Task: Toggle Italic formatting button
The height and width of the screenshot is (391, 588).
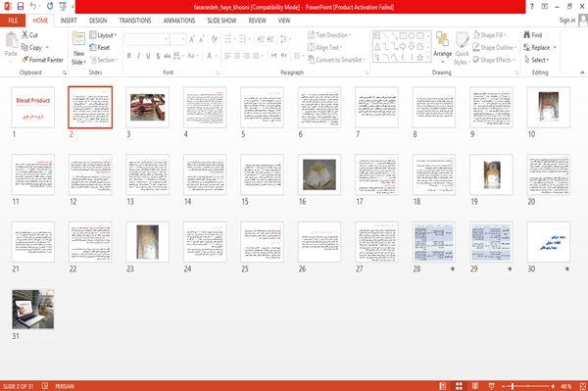Action: coord(139,56)
